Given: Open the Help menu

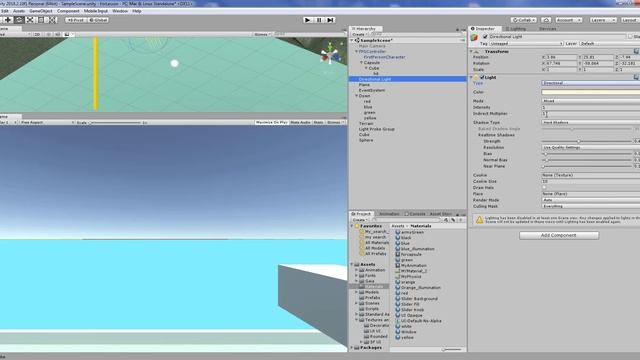Looking at the screenshot, I should [137, 11].
